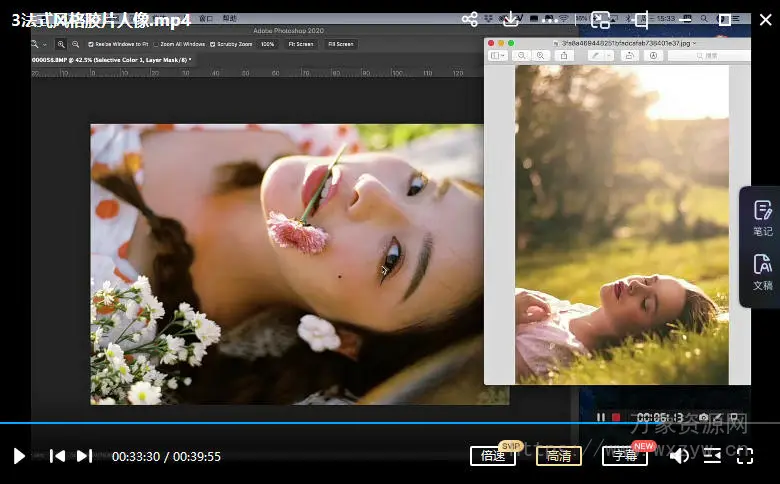Open the 高清 video quality selector
Image resolution: width=780 pixels, height=484 pixels.
point(559,456)
